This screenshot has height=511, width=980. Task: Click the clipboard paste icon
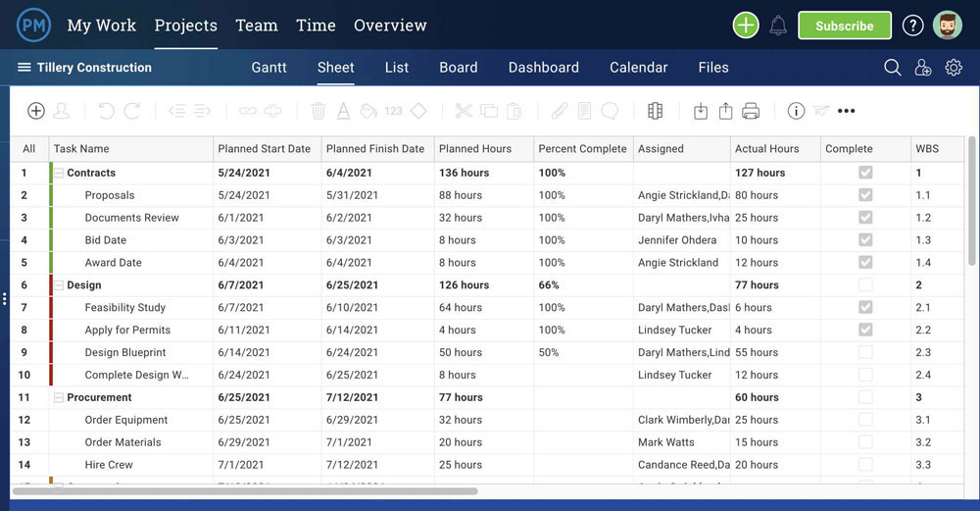[x=514, y=111]
